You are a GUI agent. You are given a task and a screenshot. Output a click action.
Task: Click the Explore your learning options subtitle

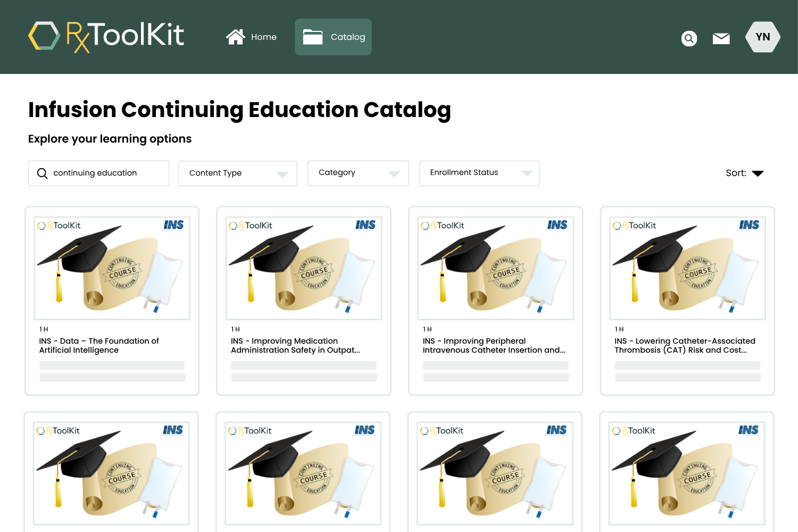coord(110,139)
